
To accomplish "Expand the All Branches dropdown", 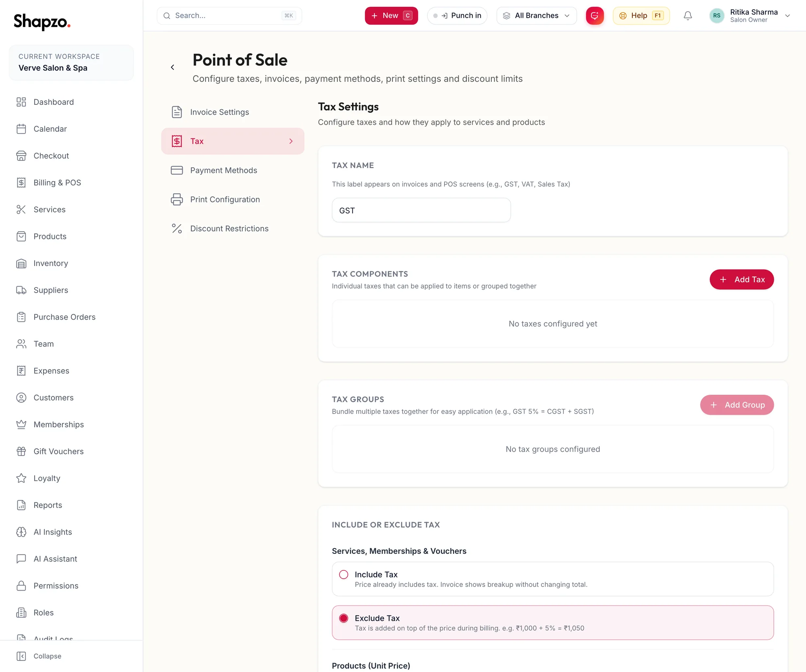I will click(536, 16).
